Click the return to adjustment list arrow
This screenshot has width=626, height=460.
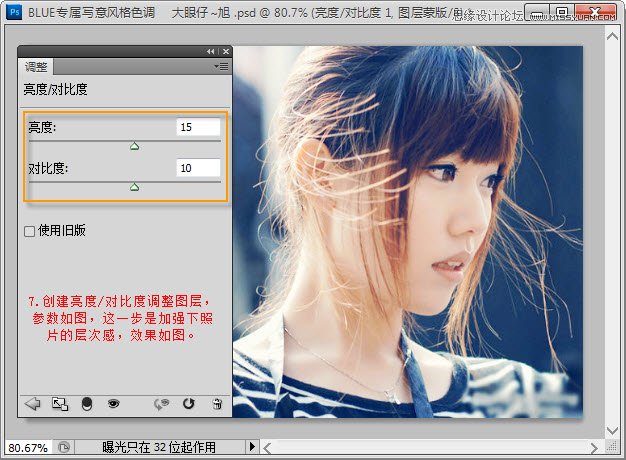(x=32, y=403)
